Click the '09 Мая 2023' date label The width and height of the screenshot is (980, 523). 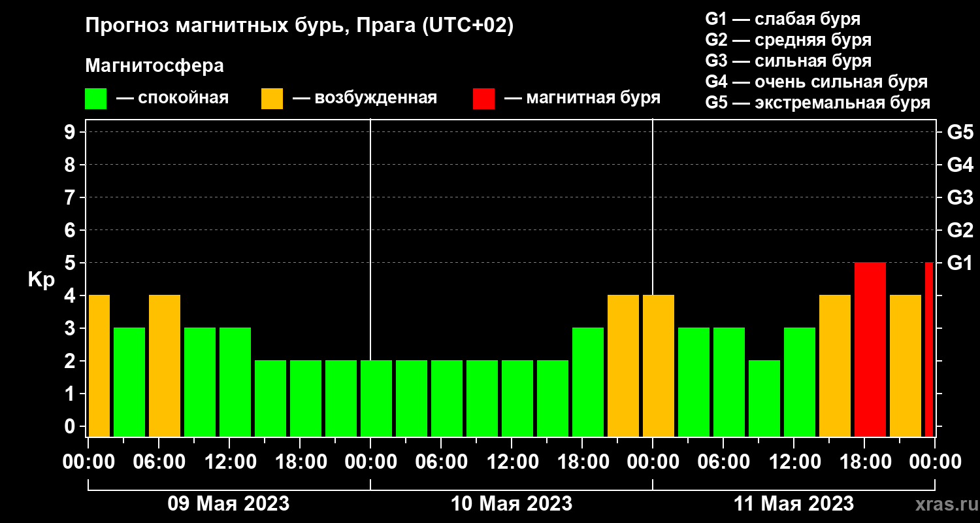pyautogui.click(x=229, y=504)
